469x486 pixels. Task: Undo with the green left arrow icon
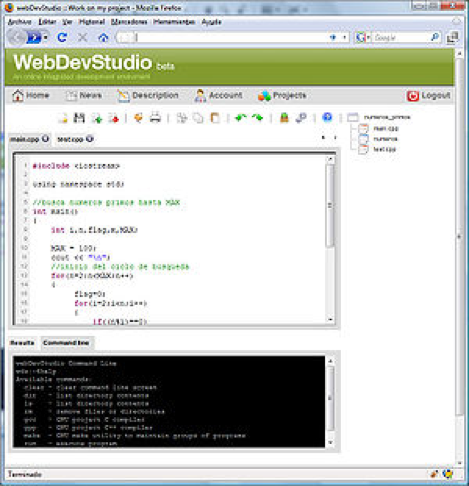pos(241,118)
